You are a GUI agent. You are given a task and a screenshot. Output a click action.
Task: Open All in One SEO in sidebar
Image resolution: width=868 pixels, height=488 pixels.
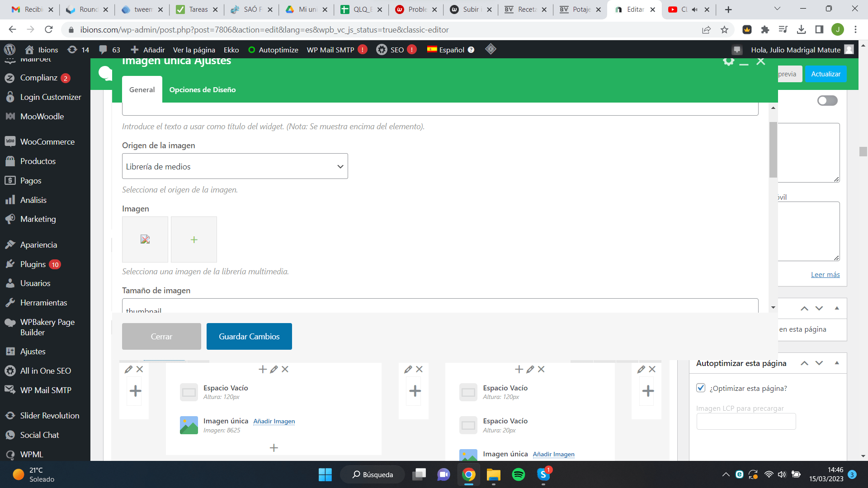(45, 371)
